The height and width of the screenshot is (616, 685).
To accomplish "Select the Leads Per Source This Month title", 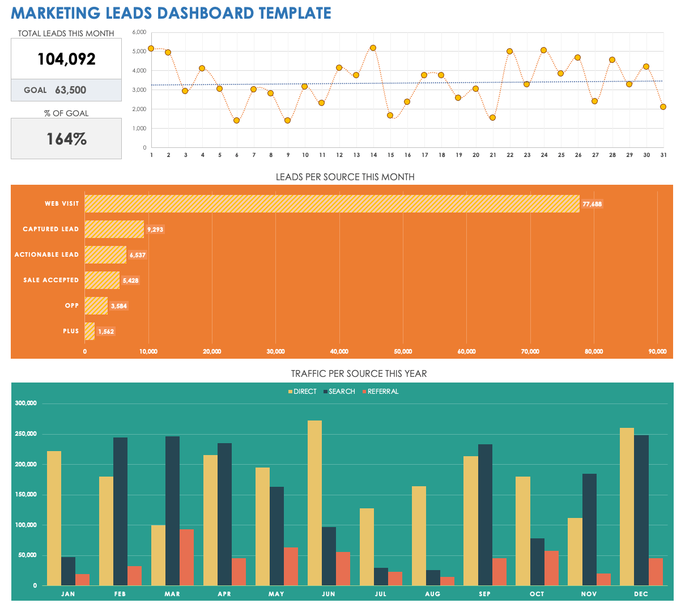I will tap(344, 177).
